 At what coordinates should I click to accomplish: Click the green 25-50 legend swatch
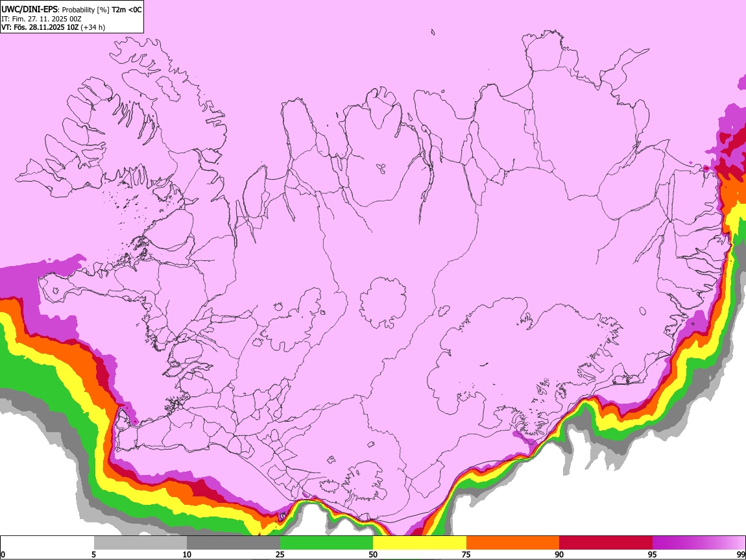(326, 543)
